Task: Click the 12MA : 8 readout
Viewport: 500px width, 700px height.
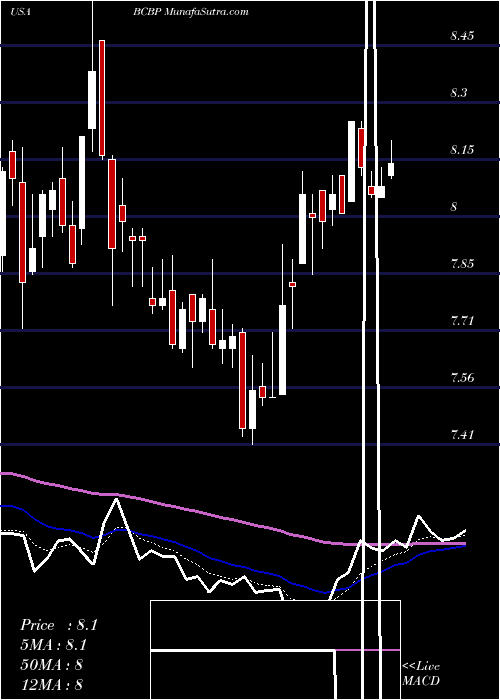Action: 51,684
